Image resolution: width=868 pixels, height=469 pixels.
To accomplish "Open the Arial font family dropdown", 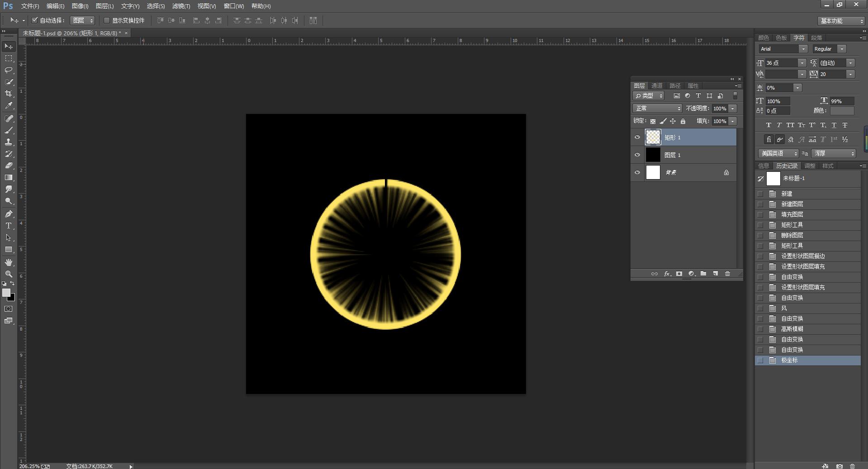I will tap(803, 49).
